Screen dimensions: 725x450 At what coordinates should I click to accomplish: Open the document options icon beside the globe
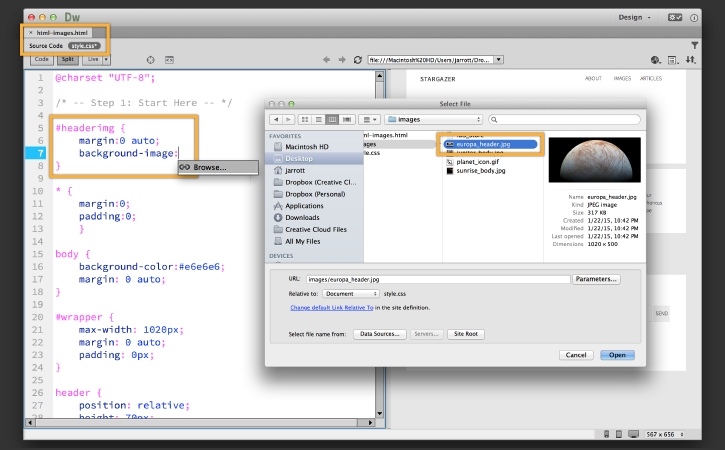[x=673, y=60]
